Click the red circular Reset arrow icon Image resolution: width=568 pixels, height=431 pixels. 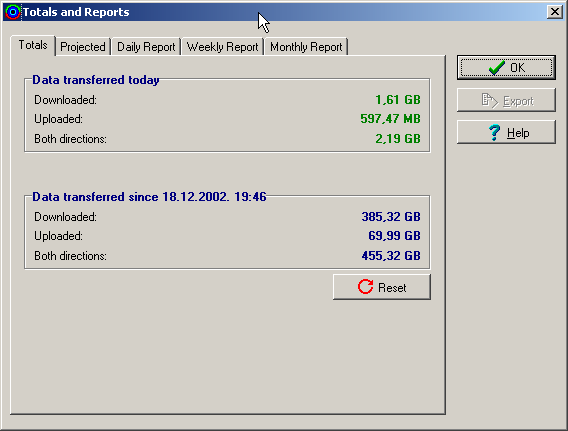pyautogui.click(x=365, y=287)
